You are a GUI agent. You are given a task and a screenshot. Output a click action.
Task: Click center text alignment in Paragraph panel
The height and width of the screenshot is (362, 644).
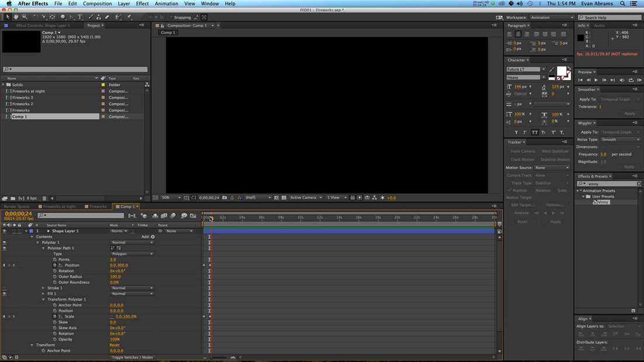pyautogui.click(x=518, y=34)
